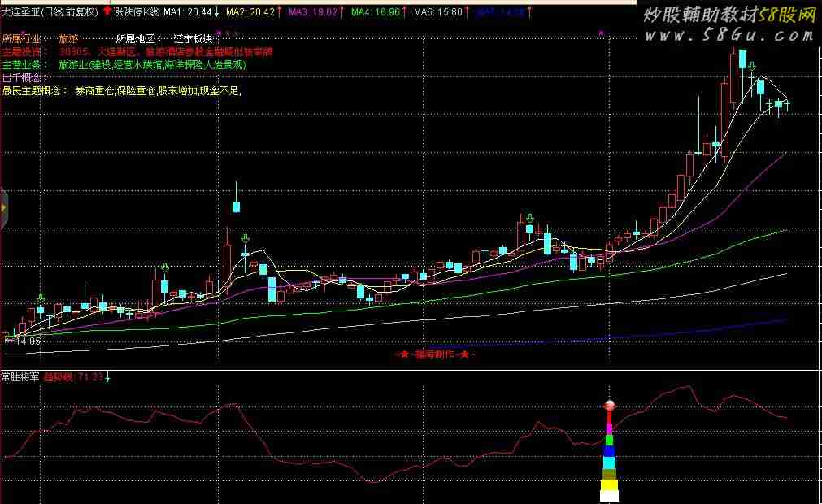This screenshot has width=822, height=504.
Task: Click the yellow block in the signal bar
Action: pyautogui.click(x=610, y=484)
